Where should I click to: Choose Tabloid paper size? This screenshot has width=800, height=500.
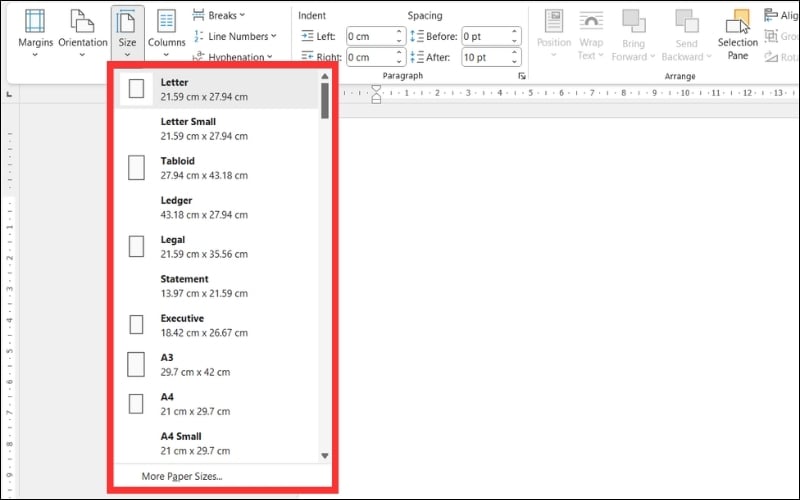click(218, 168)
